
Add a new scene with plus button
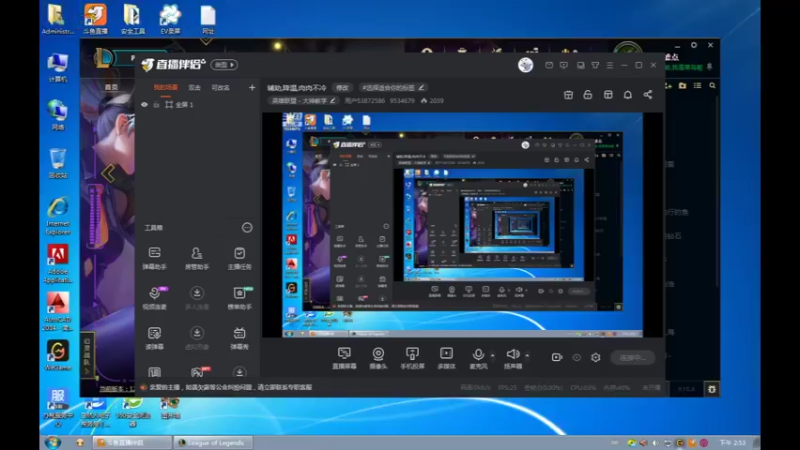pos(252,88)
